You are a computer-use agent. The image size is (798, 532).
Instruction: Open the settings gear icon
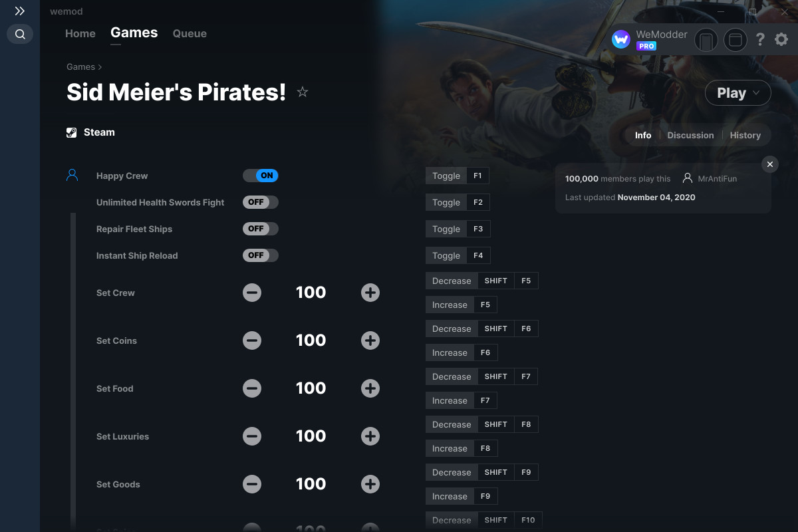tap(781, 40)
